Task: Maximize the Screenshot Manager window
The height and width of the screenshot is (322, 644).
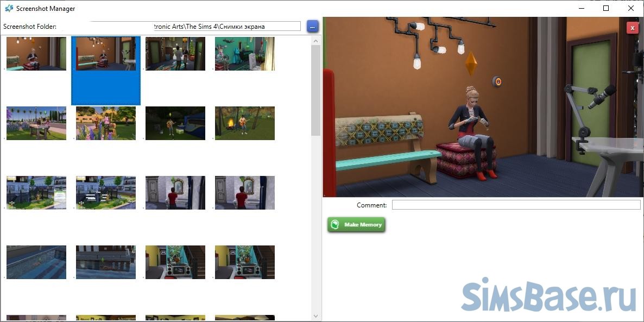Action: click(x=606, y=9)
